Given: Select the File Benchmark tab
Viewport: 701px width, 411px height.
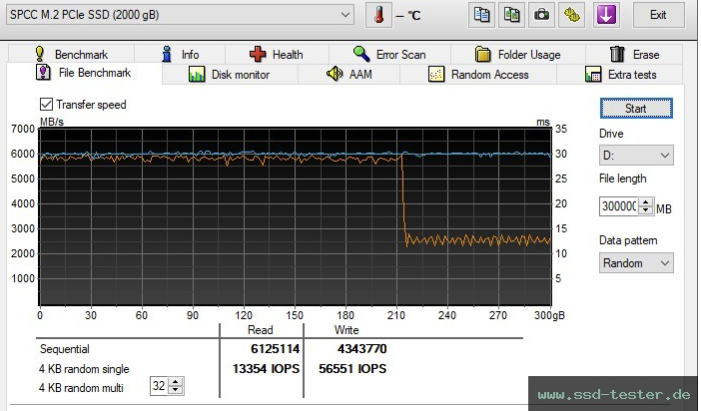Looking at the screenshot, I should tap(84, 73).
